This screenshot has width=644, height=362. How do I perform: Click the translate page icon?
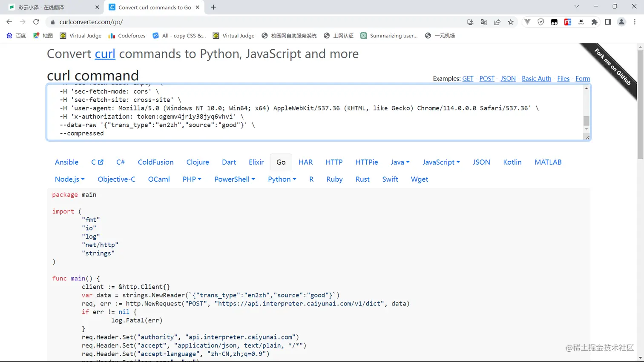click(x=483, y=22)
